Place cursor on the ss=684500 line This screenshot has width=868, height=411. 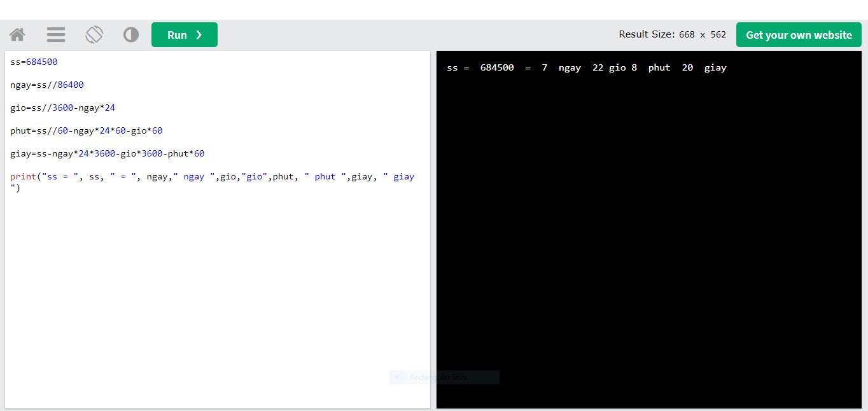34,62
